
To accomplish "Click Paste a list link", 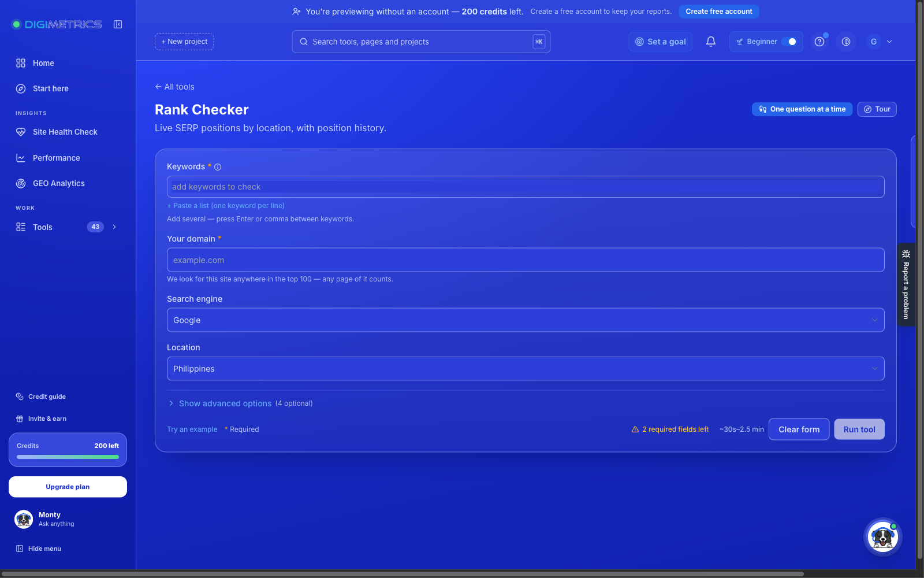I will click(x=226, y=206).
